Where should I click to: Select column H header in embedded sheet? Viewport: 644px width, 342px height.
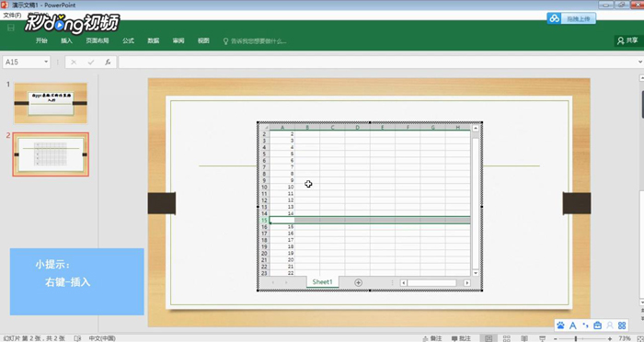click(457, 127)
